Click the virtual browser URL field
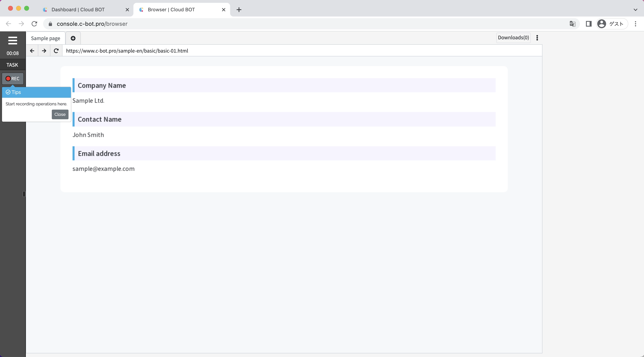 pyautogui.click(x=300, y=51)
